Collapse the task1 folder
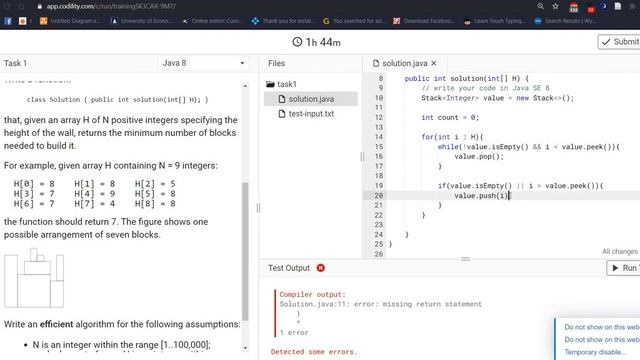 [281, 84]
